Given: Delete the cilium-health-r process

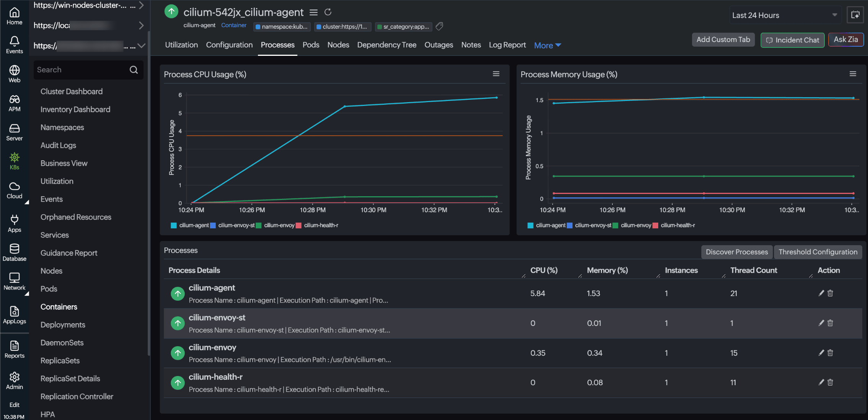Looking at the screenshot, I should coord(830,382).
